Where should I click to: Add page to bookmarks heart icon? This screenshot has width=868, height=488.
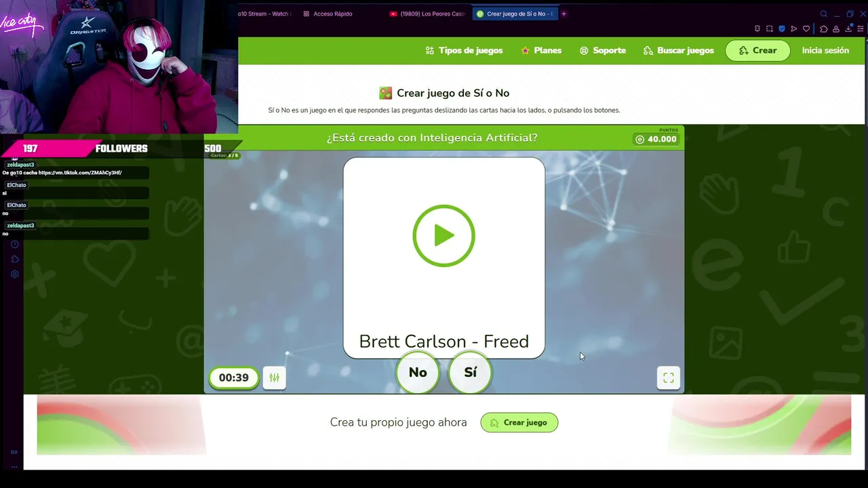806,28
